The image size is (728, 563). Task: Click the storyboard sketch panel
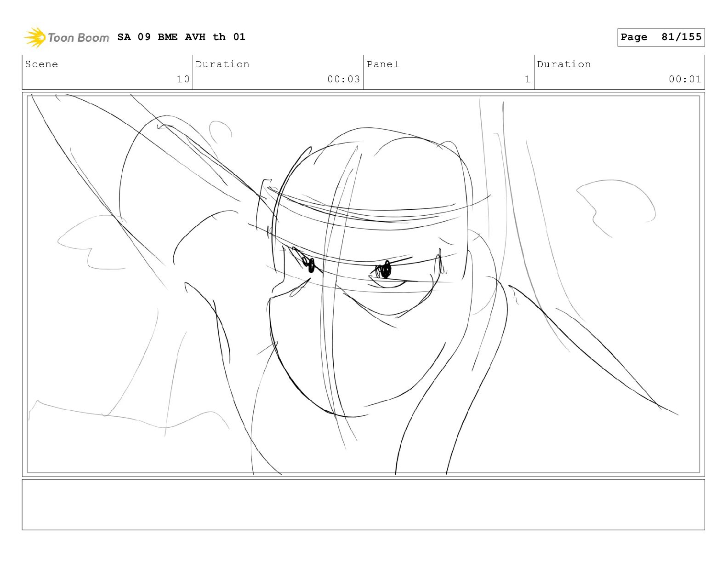pyautogui.click(x=364, y=284)
